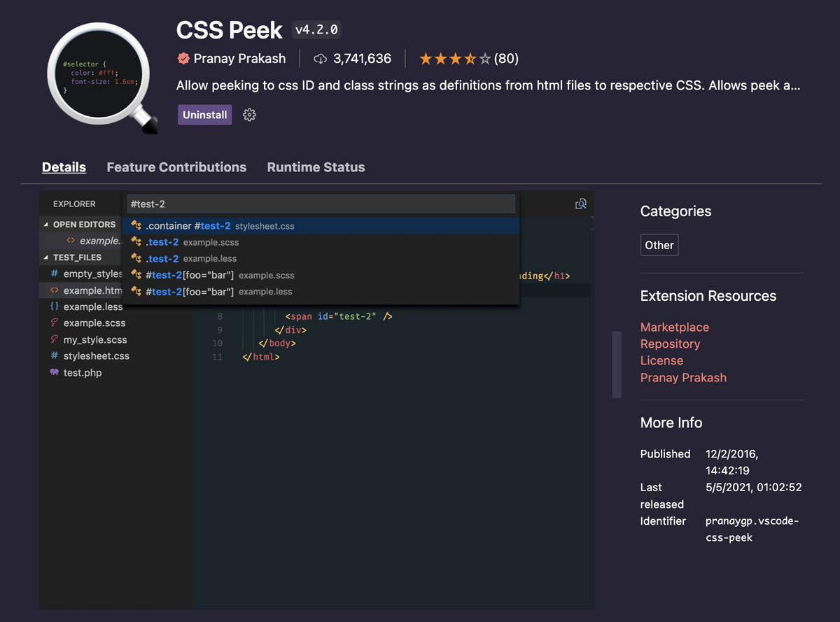The height and width of the screenshot is (622, 840).
Task: Click the verified publisher badge icon
Action: [183, 59]
